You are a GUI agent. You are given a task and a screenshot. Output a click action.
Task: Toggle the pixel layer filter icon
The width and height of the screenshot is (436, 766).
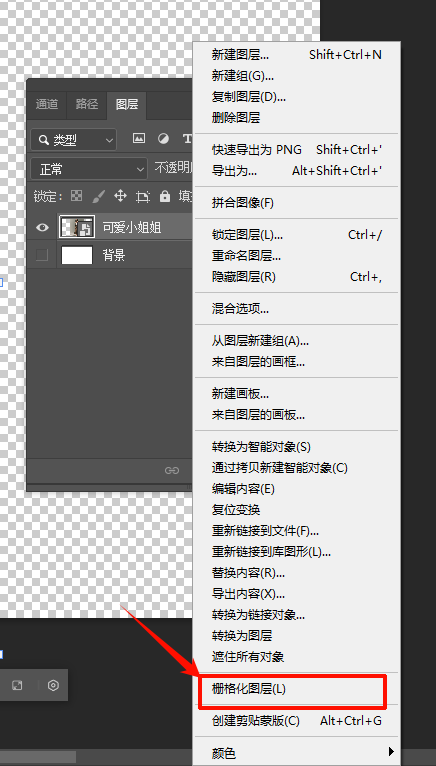click(139, 139)
